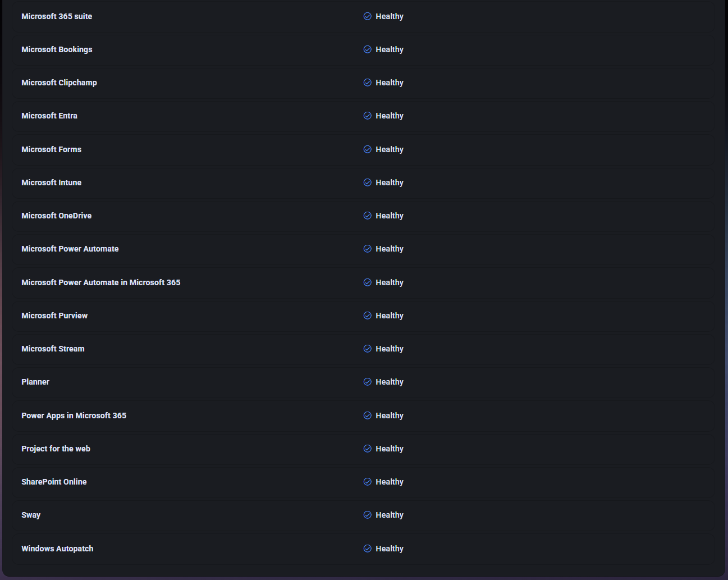Open the Microsoft 365 suite service row

[57, 16]
